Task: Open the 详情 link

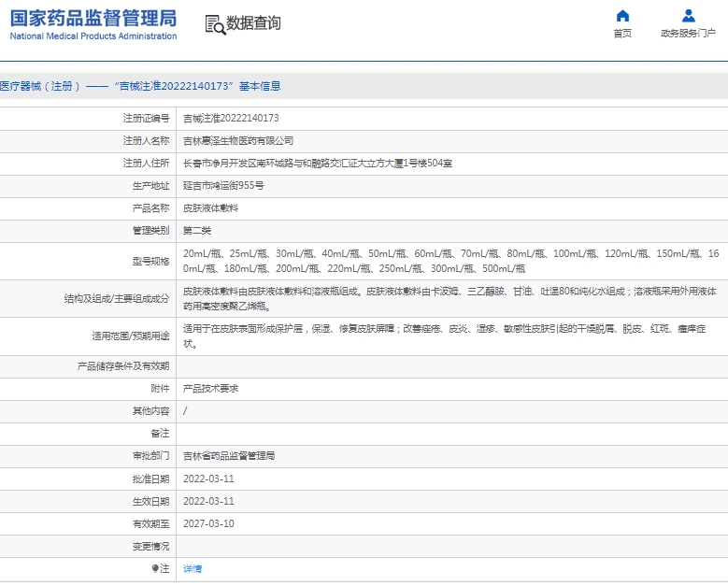Action: tap(193, 569)
